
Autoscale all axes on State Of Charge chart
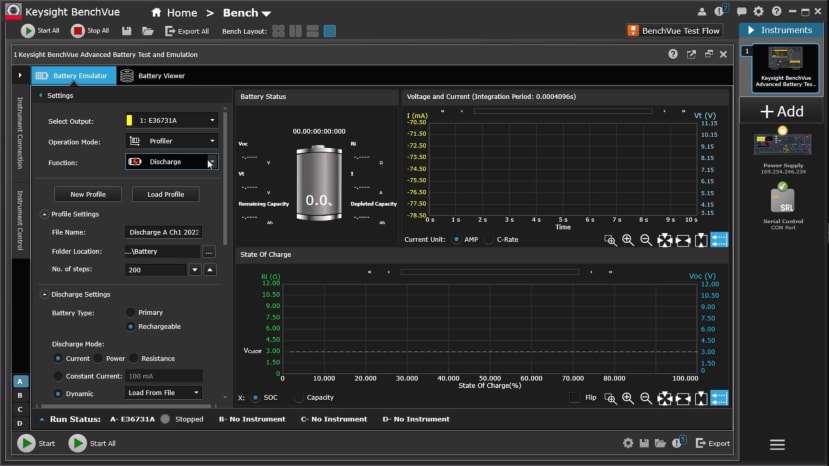coord(665,398)
